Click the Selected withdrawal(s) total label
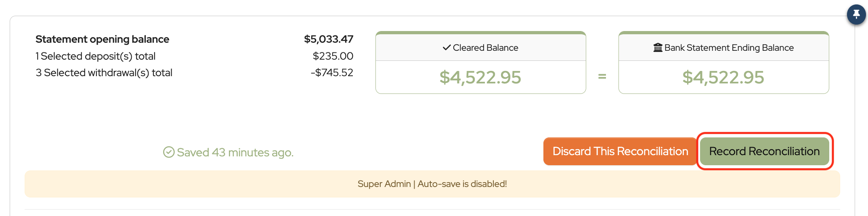868x216 pixels. point(104,73)
